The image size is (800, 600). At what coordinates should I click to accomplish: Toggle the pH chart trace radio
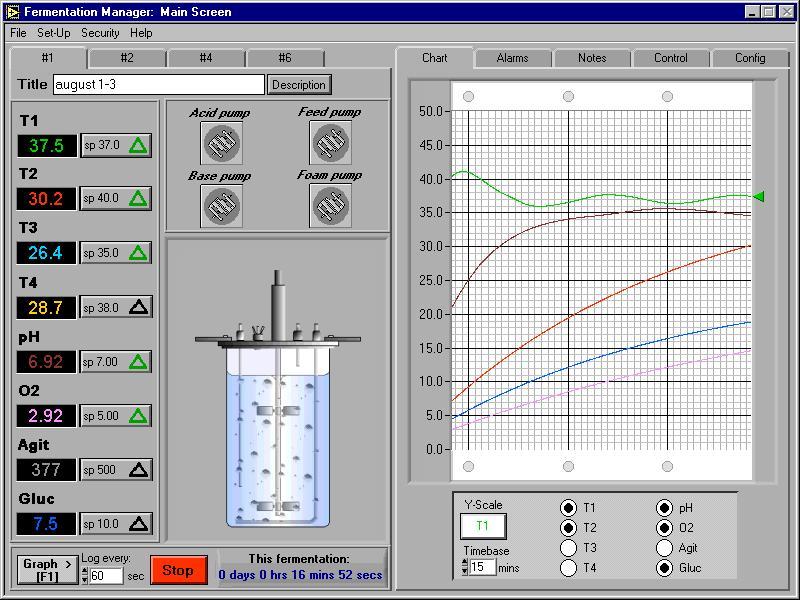pos(664,508)
